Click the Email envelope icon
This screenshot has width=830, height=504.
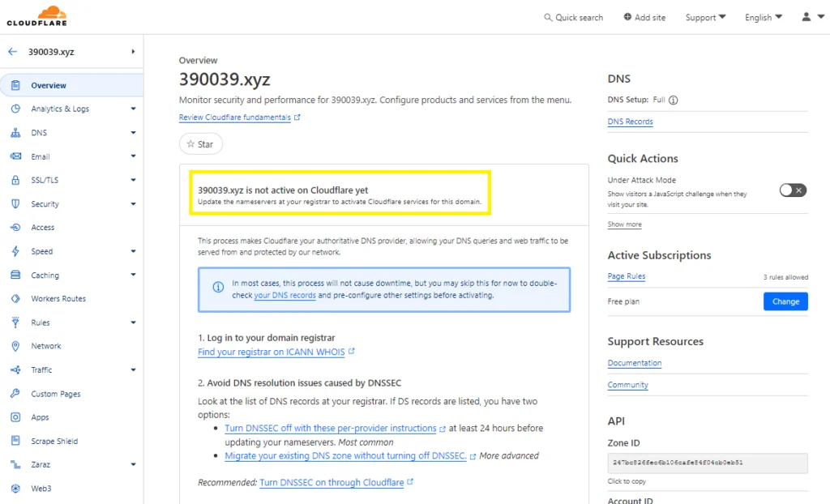pos(15,156)
